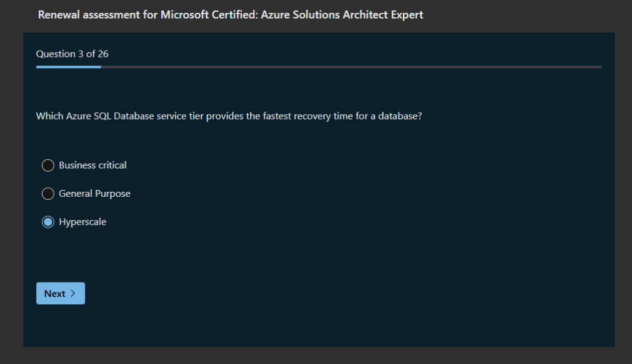Click 'Azure Solutions Architect Expert' in the title
632x364 pixels.
click(342, 15)
